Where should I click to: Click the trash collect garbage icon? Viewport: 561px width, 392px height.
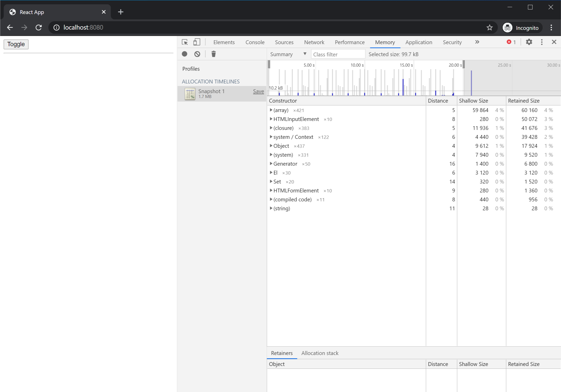(214, 54)
